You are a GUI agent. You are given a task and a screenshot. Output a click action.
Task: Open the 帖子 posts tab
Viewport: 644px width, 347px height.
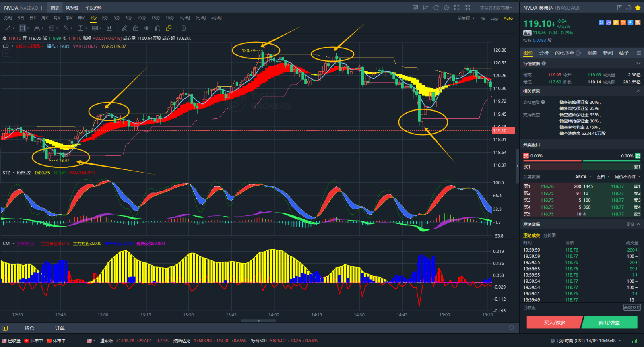coord(624,53)
